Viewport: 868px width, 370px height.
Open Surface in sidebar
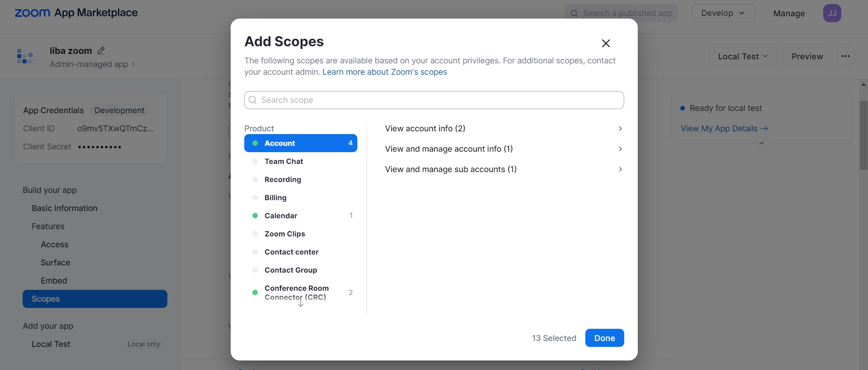[56, 263]
